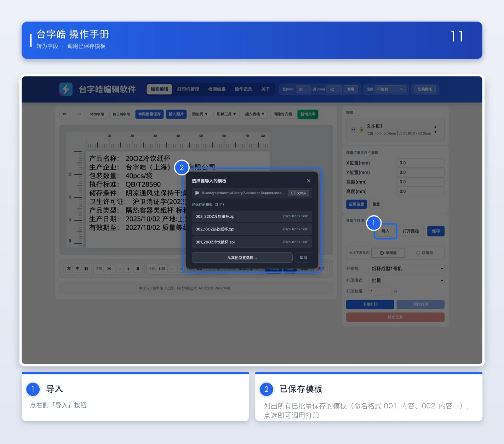Screen dimensions: 504x444
Task: Switch to 操作记录 tab
Action: coord(243,89)
